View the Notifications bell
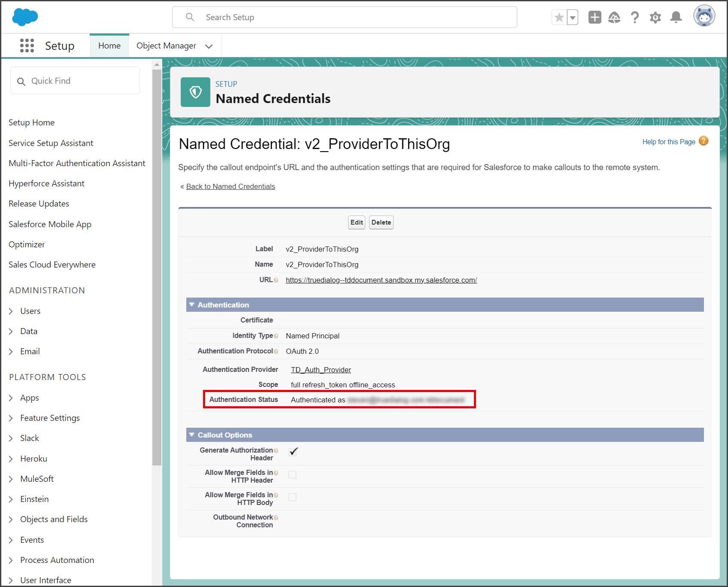The image size is (728, 587). coord(676,18)
